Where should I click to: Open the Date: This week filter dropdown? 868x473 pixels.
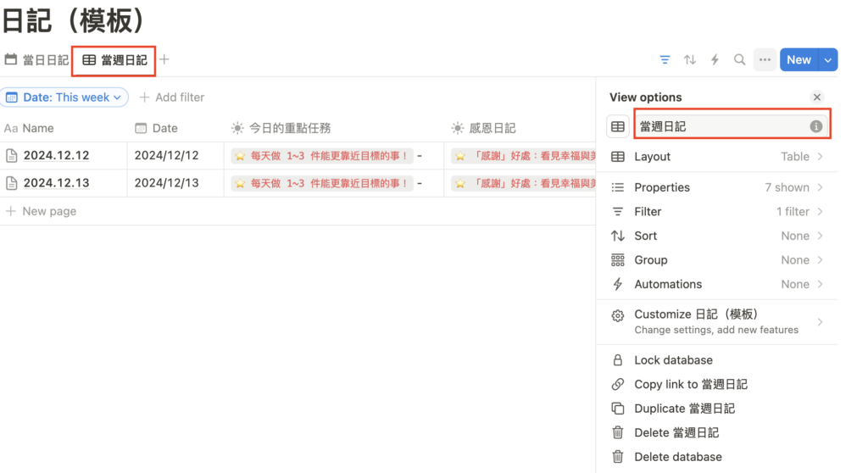(x=64, y=97)
